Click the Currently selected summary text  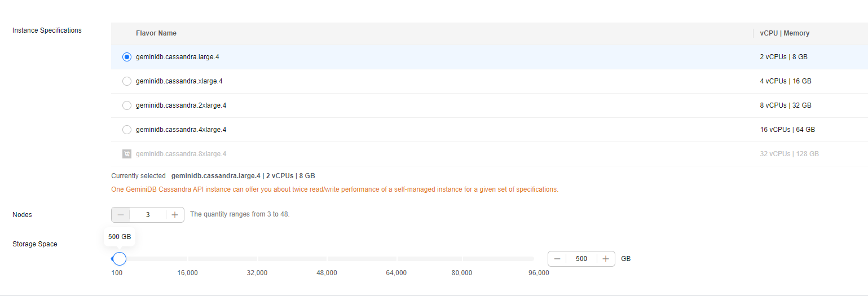pyautogui.click(x=213, y=176)
